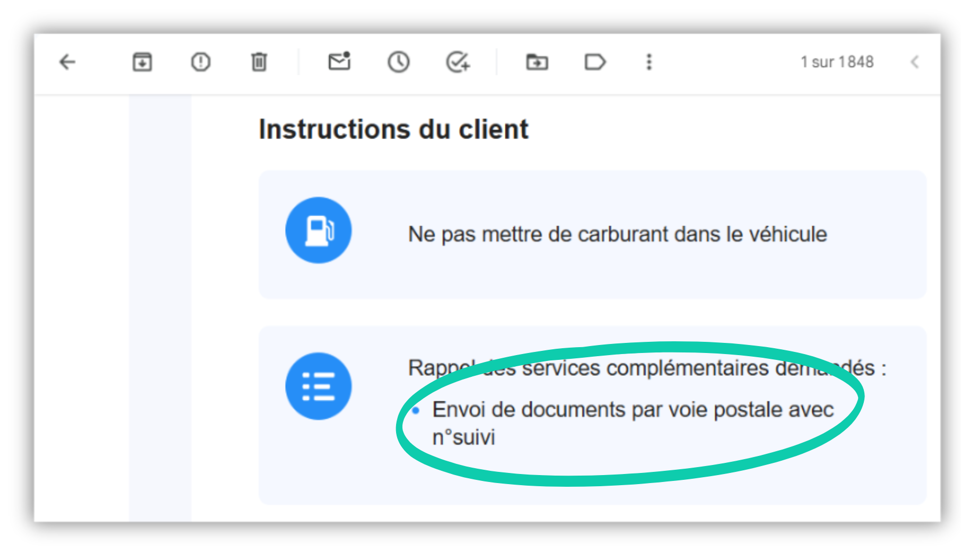The height and width of the screenshot is (560, 961).
Task: Go back to inbox with the back arrow
Action: (67, 62)
